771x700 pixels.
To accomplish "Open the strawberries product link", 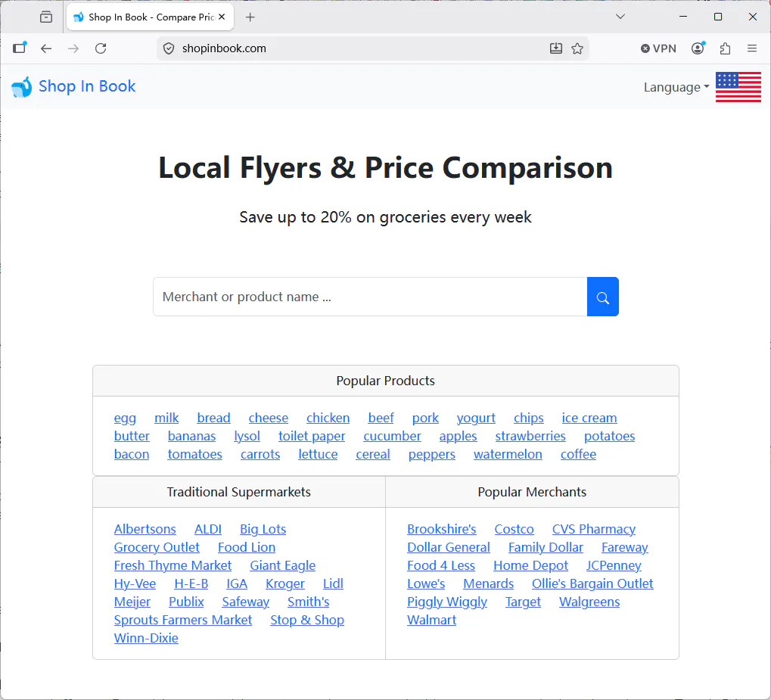I will pos(530,436).
